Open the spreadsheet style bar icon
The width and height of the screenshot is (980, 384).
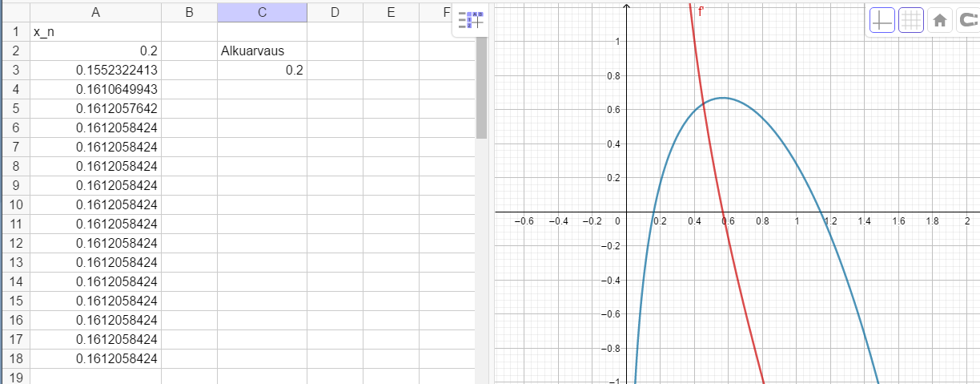point(470,21)
